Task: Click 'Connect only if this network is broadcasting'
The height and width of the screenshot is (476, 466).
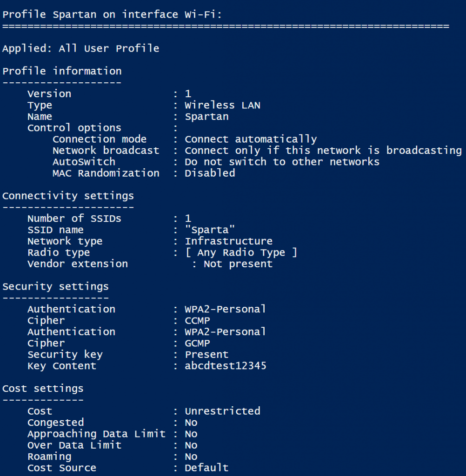Action: click(x=323, y=151)
